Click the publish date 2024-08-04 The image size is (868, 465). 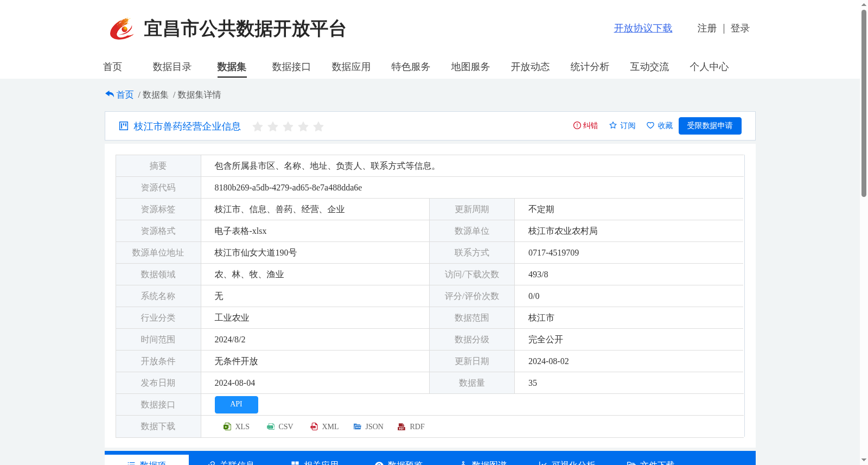tap(234, 383)
